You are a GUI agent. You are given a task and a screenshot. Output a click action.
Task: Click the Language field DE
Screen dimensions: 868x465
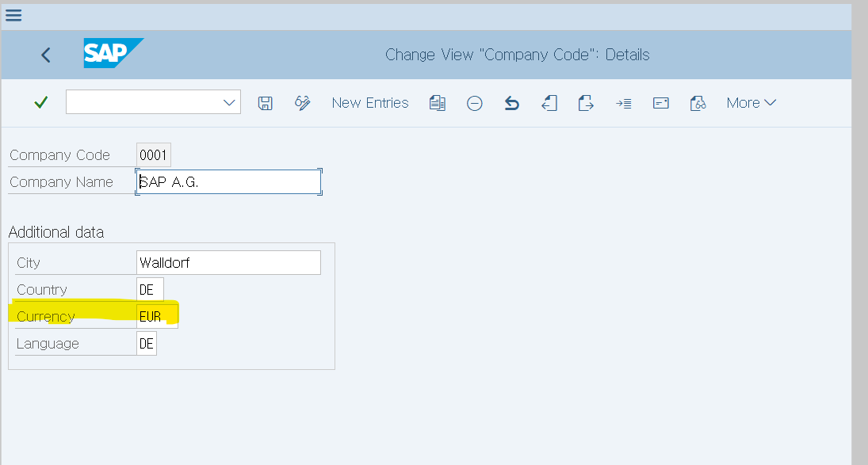[147, 343]
